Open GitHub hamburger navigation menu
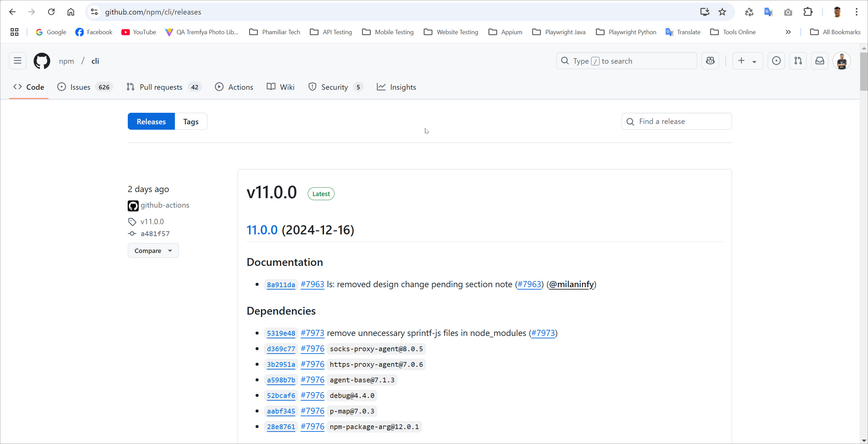The image size is (868, 444). pos(18,61)
